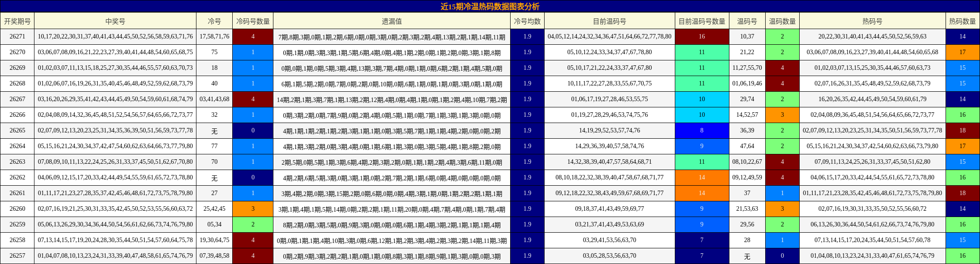Click period number 26260
980x264 pixels.
[17, 209]
